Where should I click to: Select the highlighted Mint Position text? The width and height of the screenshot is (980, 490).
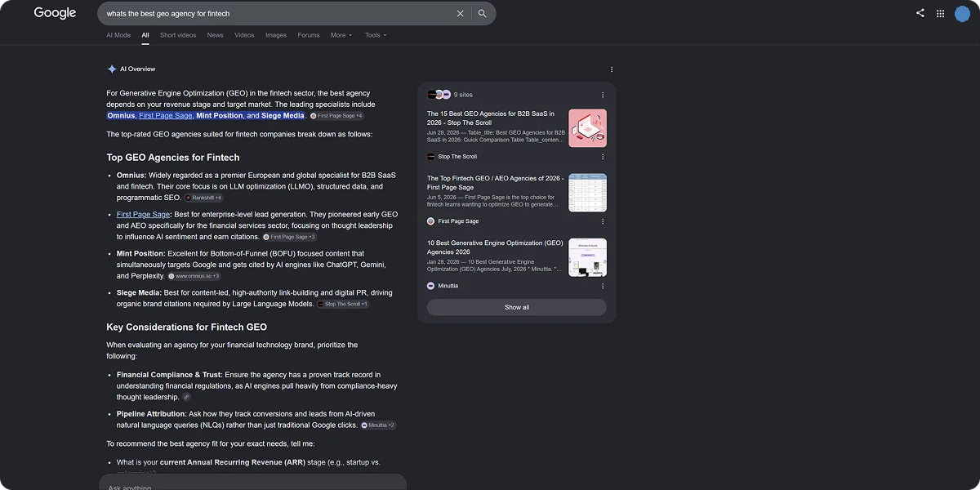[220, 116]
